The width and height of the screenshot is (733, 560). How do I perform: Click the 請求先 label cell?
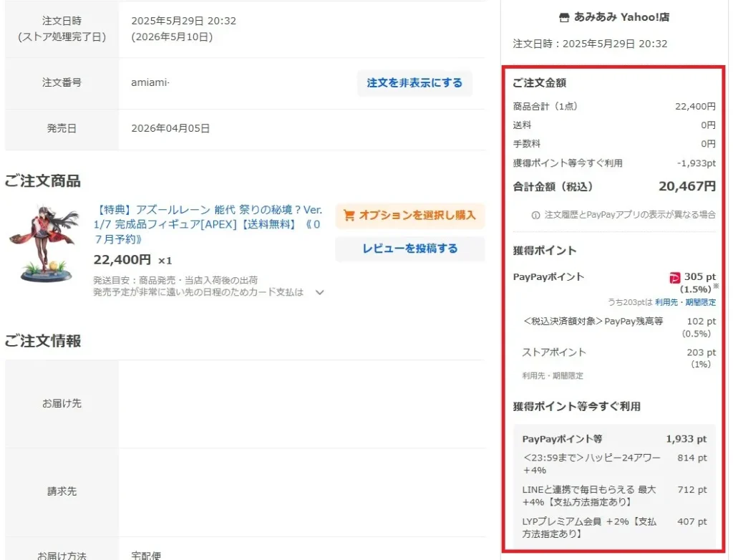pyautogui.click(x=62, y=492)
